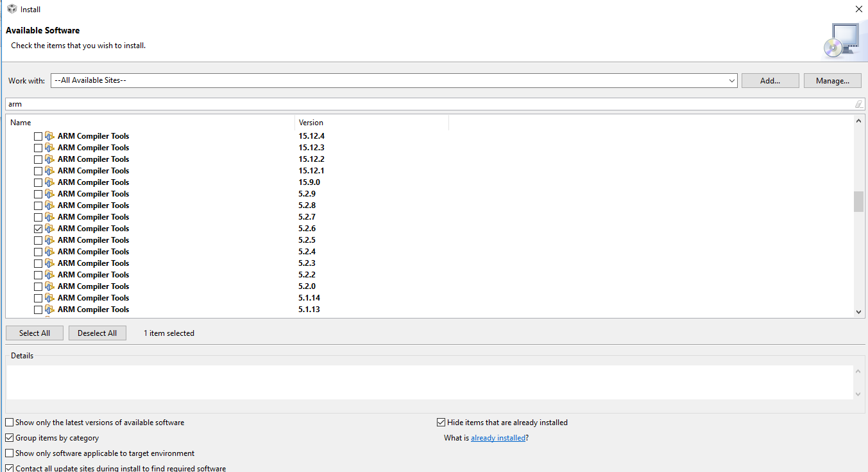Click Details pane scroll down arrow

click(x=858, y=394)
